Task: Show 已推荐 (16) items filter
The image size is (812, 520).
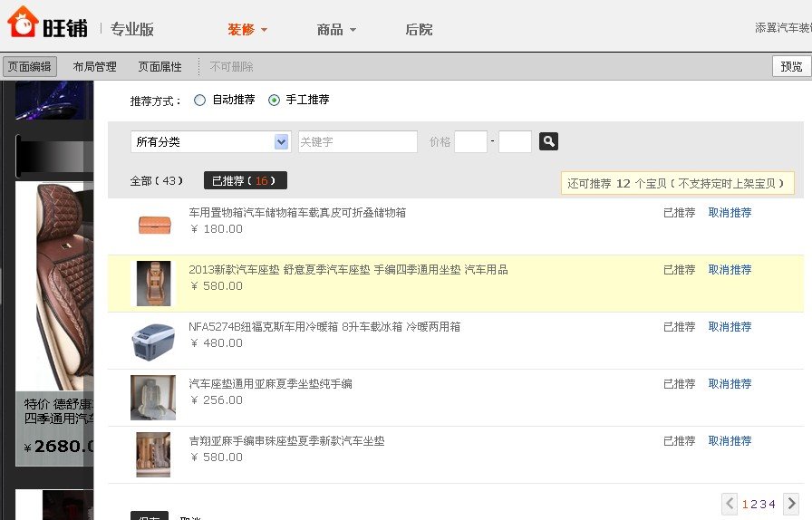Action: point(245,181)
